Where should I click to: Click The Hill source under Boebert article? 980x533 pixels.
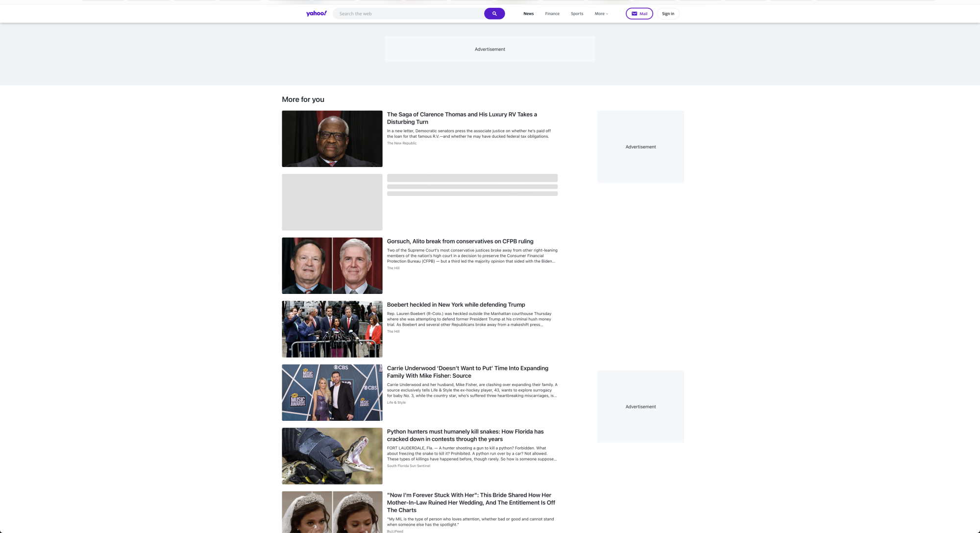click(x=393, y=331)
